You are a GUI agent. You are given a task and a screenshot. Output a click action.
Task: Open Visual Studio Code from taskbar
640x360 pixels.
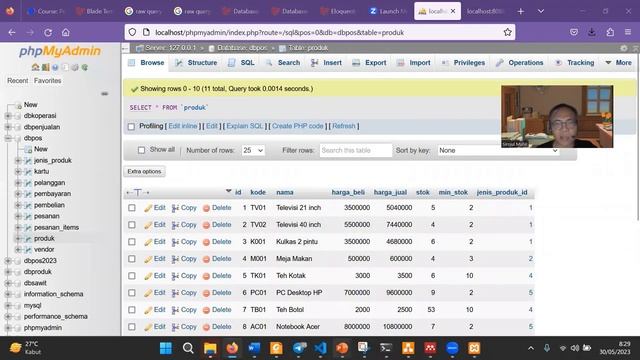(320, 348)
